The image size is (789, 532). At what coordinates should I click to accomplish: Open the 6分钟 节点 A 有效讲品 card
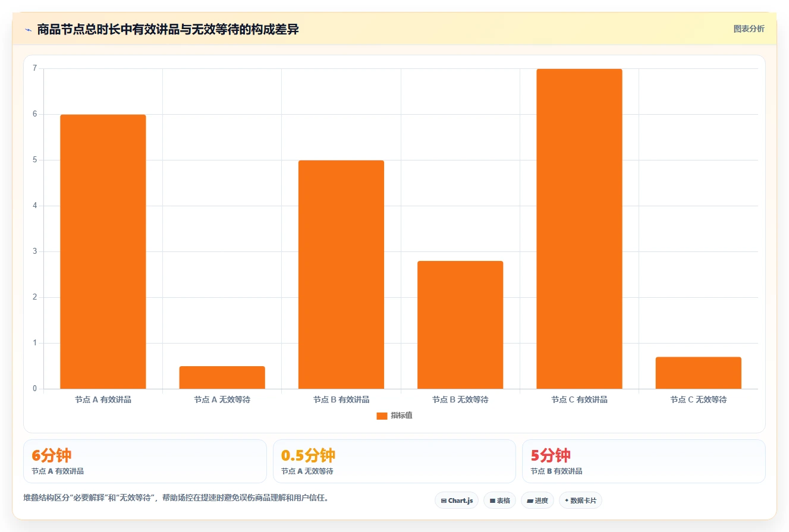coord(145,461)
